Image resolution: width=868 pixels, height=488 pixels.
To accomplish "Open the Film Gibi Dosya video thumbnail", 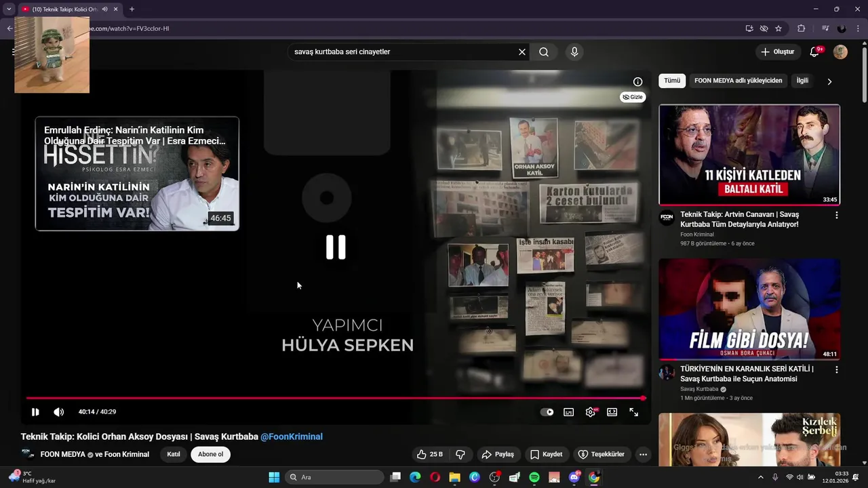I will tap(749, 309).
